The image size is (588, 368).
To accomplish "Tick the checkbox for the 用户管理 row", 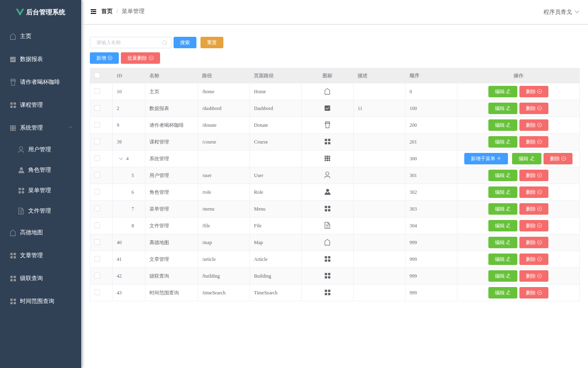I will (97, 175).
